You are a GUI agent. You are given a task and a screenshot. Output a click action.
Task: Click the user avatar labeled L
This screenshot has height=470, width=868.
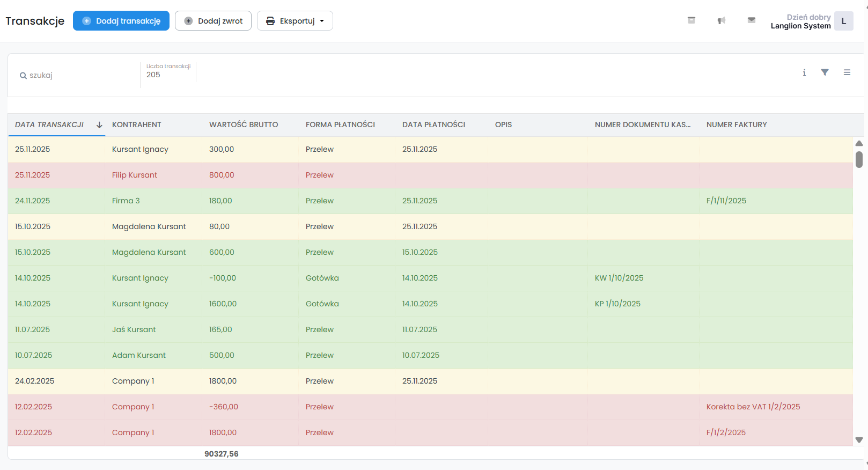click(843, 21)
